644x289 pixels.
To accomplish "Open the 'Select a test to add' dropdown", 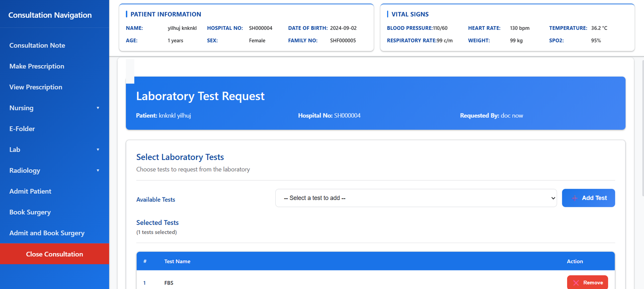I will [x=416, y=198].
